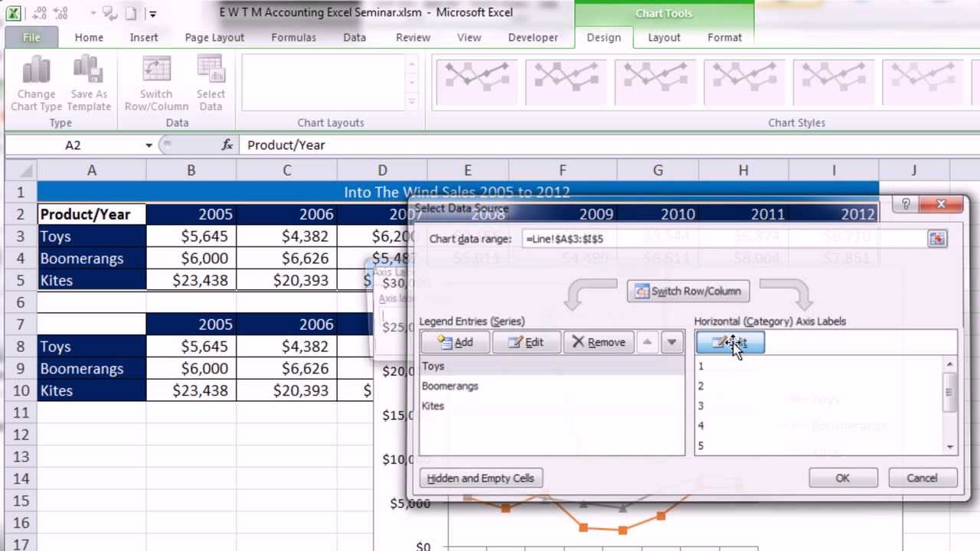980x551 pixels.
Task: Click cell B3 showing $5,645
Action: [x=191, y=236]
